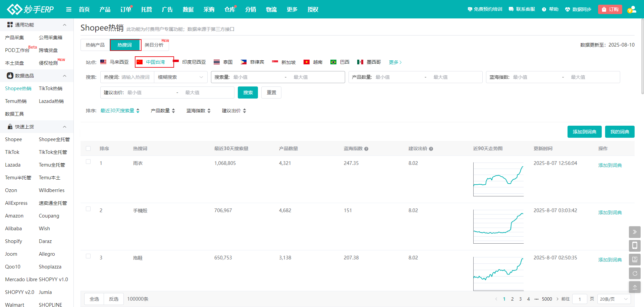Open the user avatar menu
This screenshot has width=644, height=307.
tap(632, 9)
